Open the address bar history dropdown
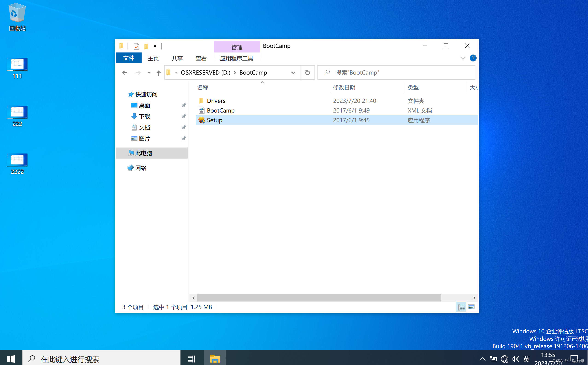This screenshot has width=588, height=365. [293, 73]
